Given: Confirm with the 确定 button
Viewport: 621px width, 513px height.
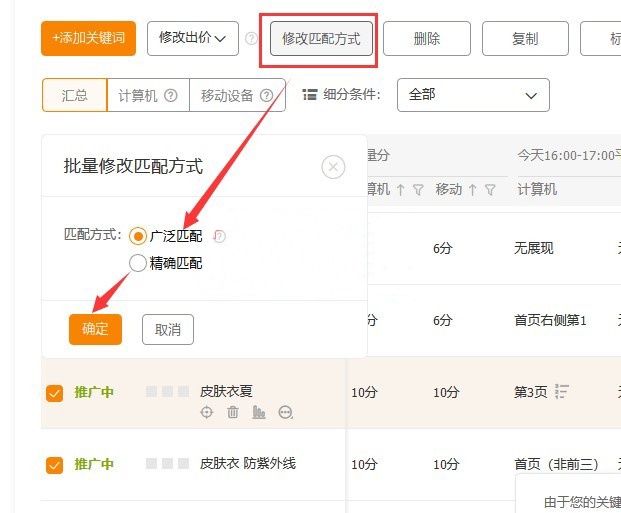Looking at the screenshot, I should tap(95, 329).
